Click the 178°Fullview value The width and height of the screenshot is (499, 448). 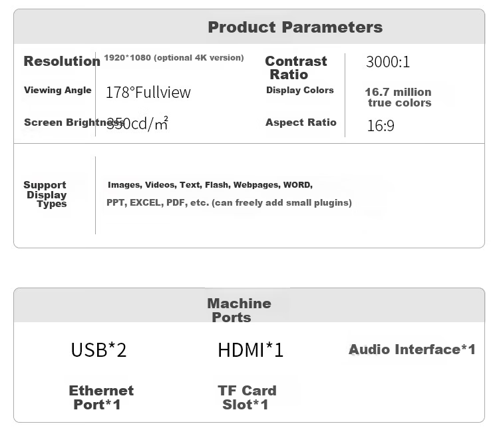coord(148,93)
